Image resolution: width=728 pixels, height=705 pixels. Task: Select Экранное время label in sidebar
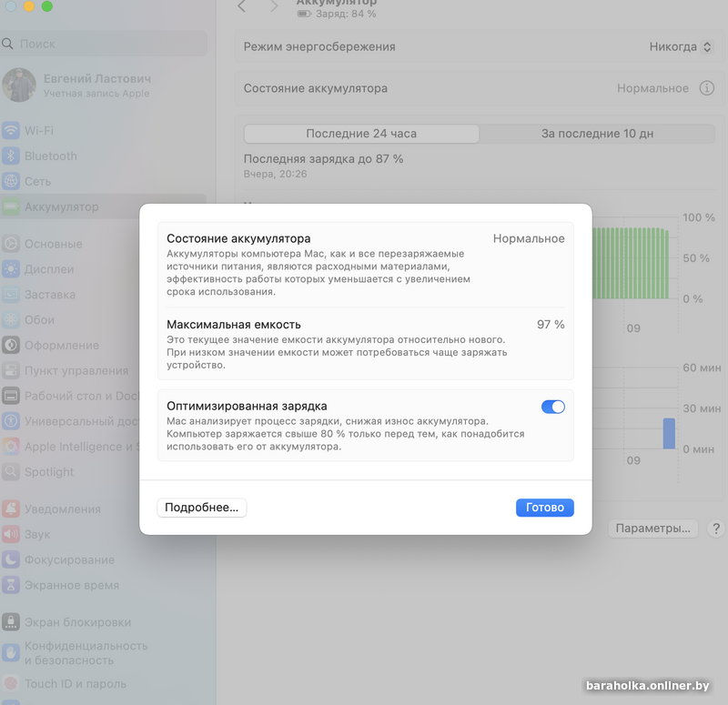click(x=72, y=585)
